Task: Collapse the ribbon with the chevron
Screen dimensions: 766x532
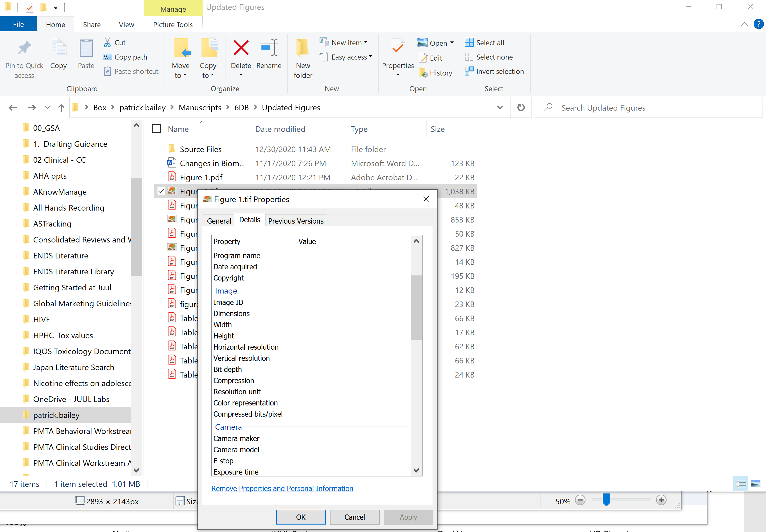Action: click(x=744, y=24)
